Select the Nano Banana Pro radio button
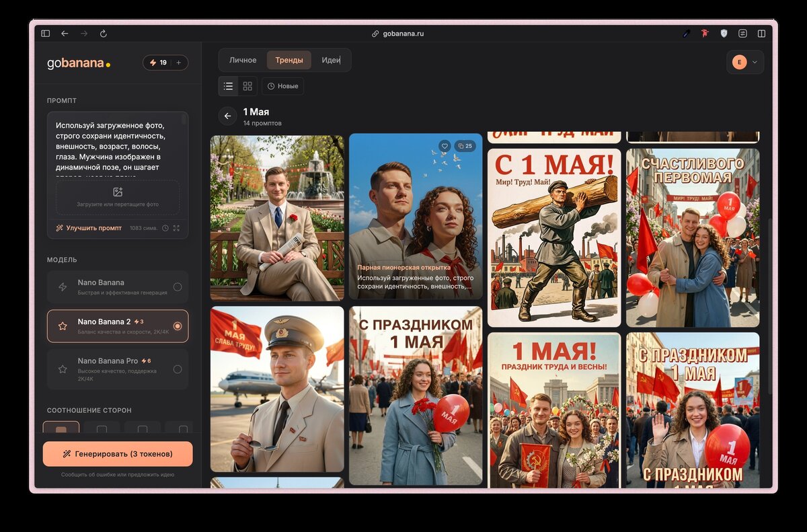The height and width of the screenshot is (532, 807). click(x=178, y=369)
